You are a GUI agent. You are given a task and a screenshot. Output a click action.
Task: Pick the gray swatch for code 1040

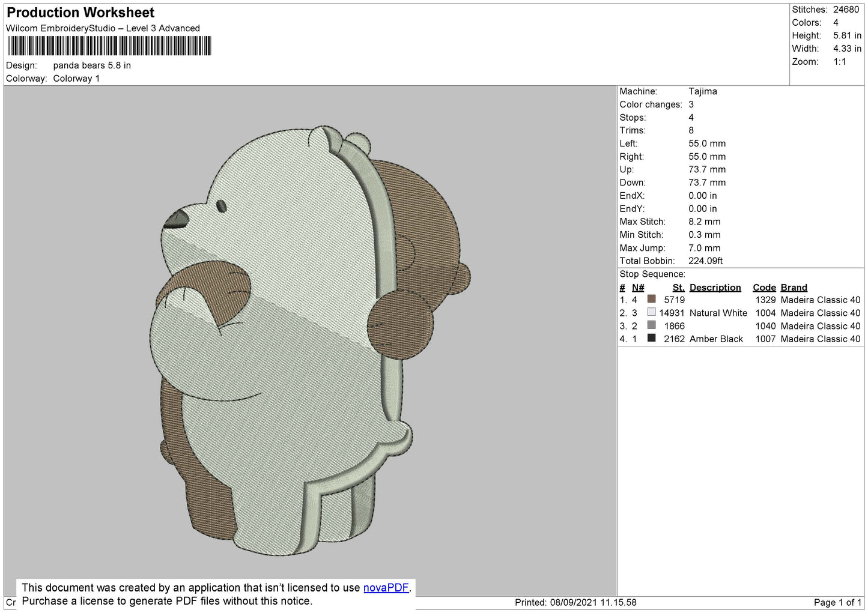pyautogui.click(x=651, y=325)
